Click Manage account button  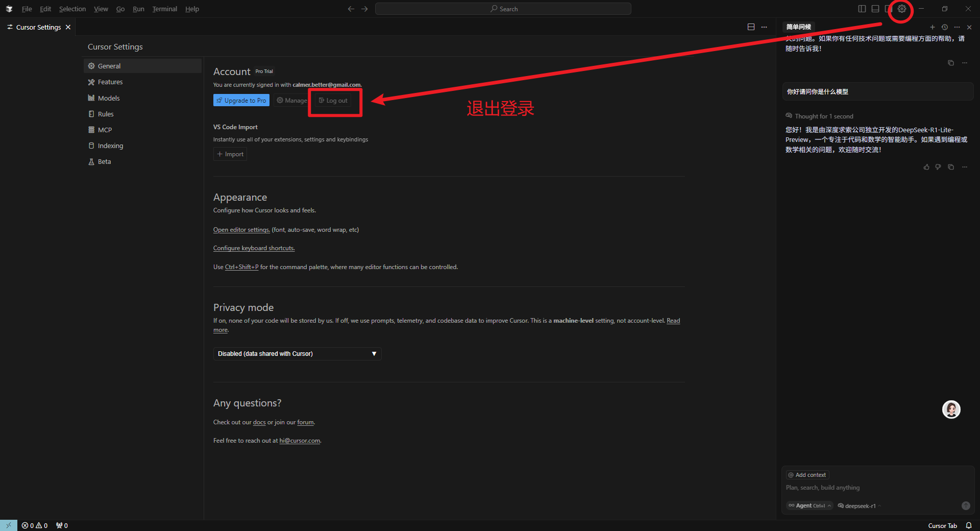(x=292, y=101)
